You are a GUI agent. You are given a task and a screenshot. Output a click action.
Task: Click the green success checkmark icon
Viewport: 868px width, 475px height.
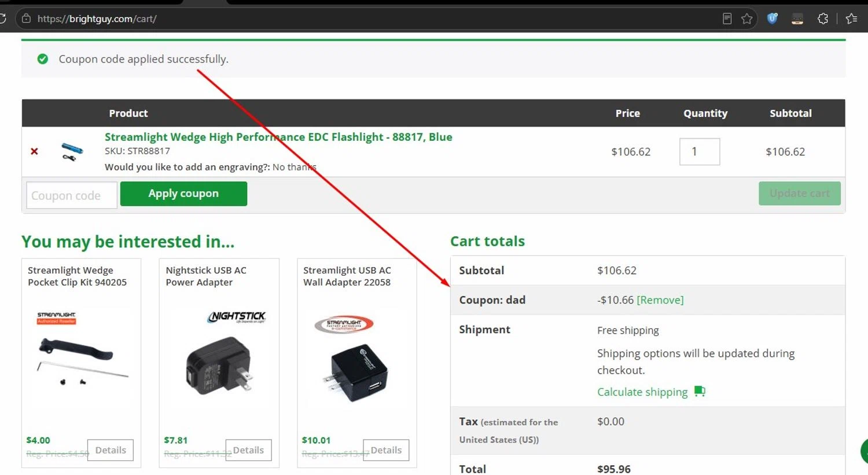click(42, 59)
